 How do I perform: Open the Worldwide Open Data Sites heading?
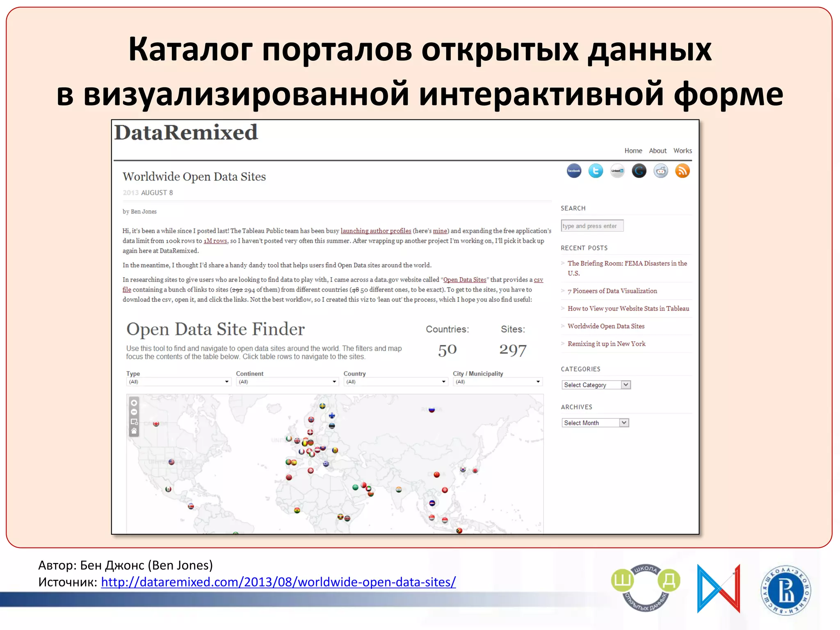coord(194,176)
